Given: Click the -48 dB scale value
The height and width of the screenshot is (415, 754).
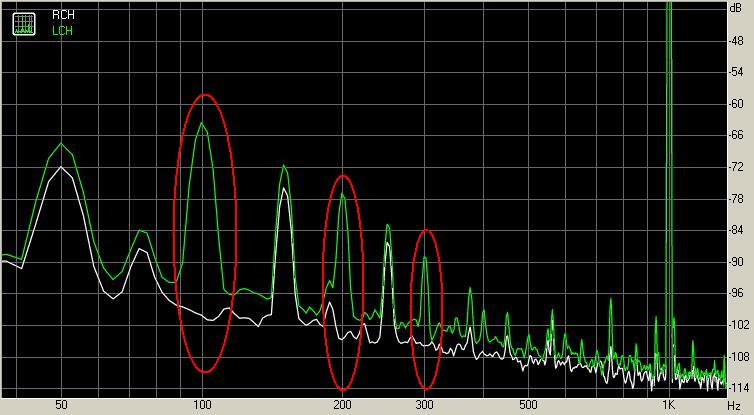Looking at the screenshot, I should [x=736, y=41].
